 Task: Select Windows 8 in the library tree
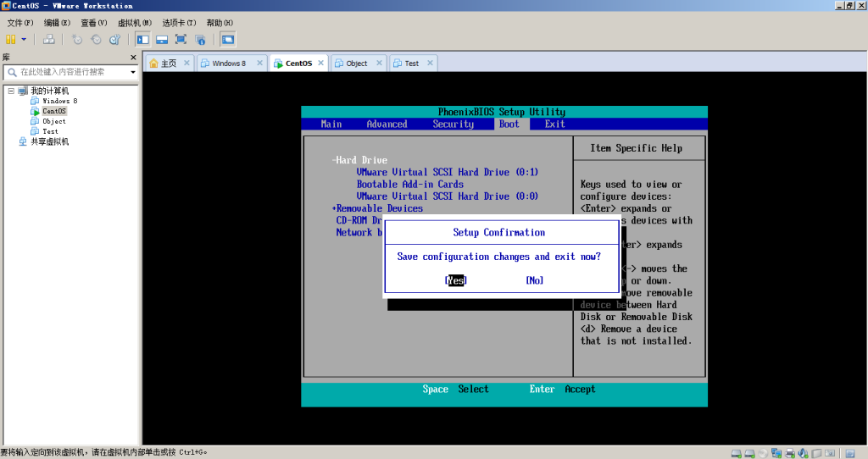pyautogui.click(x=60, y=101)
